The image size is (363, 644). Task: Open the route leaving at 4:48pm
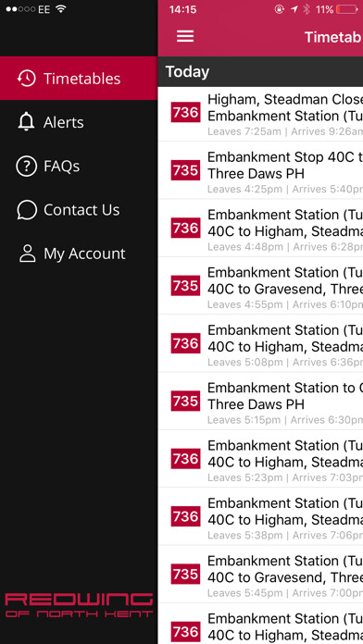(x=260, y=228)
